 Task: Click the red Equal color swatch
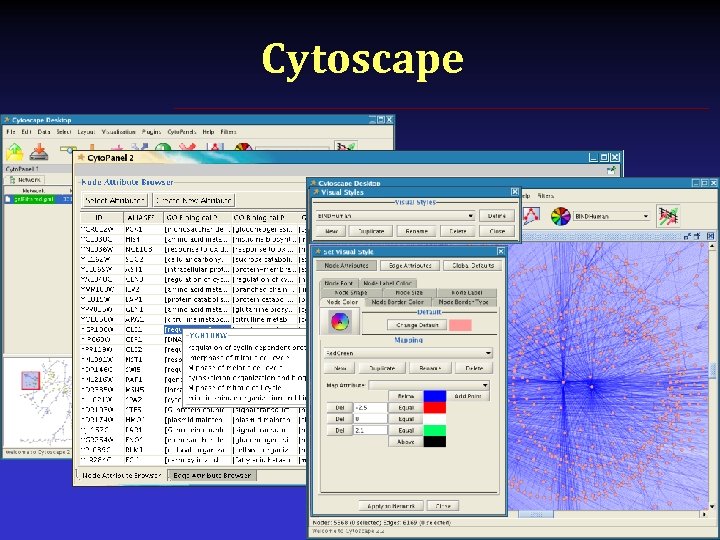coord(434,407)
